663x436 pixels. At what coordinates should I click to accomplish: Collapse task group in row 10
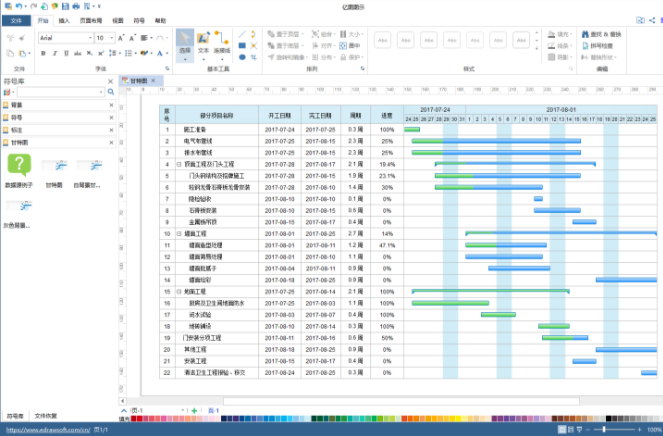click(x=179, y=233)
